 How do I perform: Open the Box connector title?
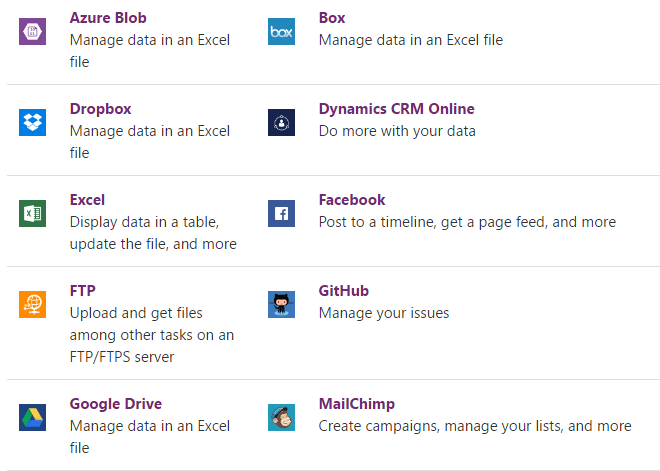pyautogui.click(x=332, y=18)
